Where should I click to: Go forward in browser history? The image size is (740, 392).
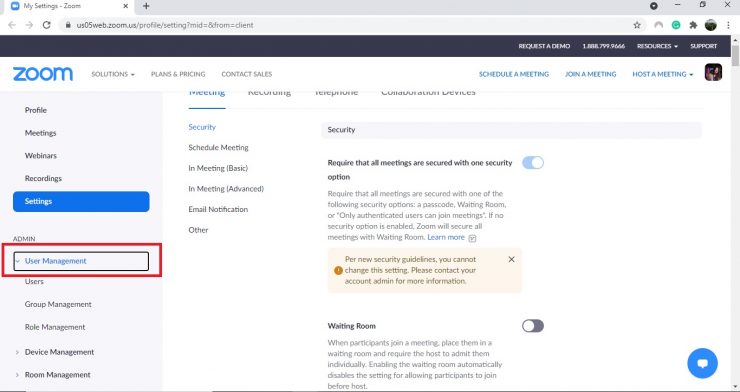(29, 25)
